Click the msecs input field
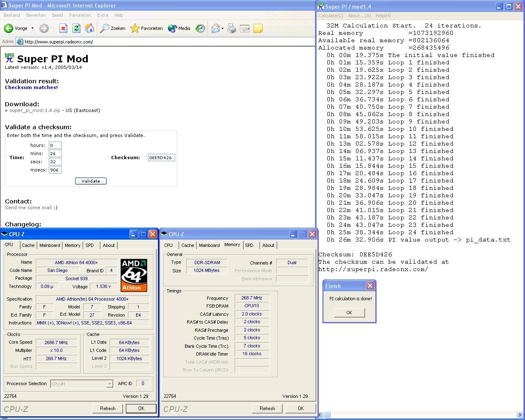The image size is (525, 420). click(55, 170)
